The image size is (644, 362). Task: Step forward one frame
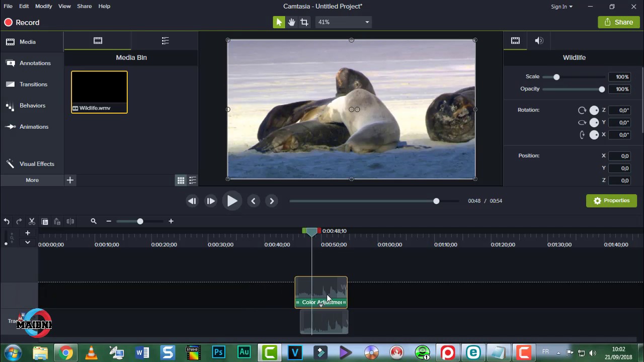tap(211, 201)
